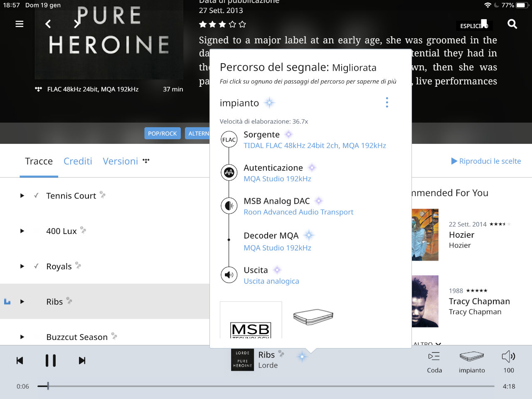Pause the current track

(51, 360)
